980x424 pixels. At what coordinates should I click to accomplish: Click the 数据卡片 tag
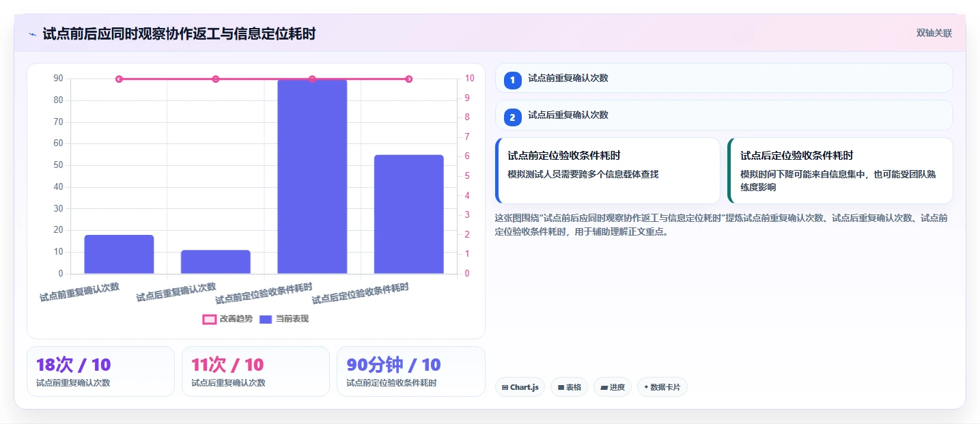tap(662, 387)
